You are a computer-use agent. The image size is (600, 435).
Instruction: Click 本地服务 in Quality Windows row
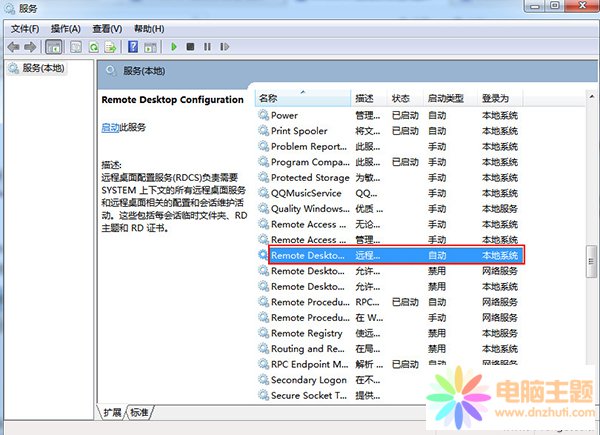500,209
